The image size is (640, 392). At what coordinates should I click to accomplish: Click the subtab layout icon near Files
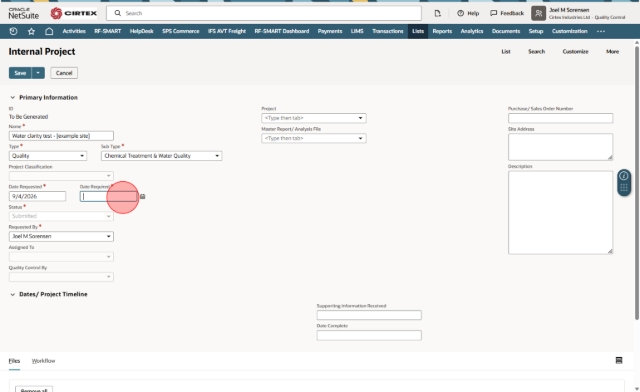point(619,360)
